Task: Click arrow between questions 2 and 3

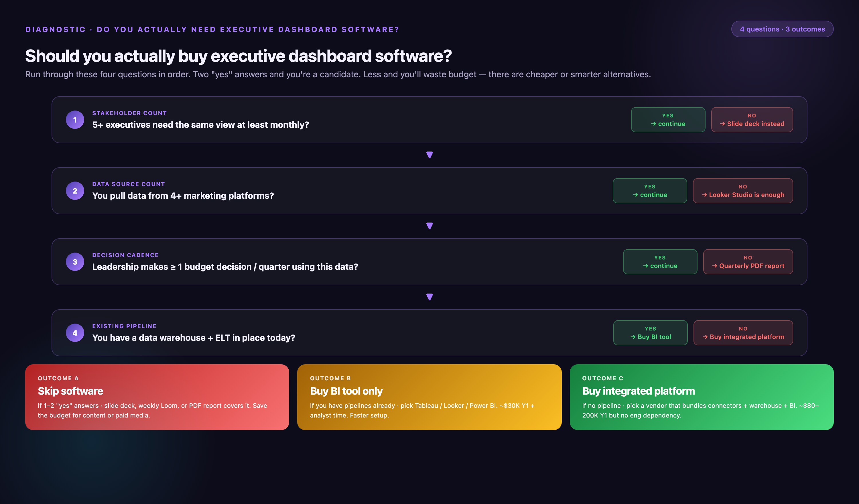Action: click(x=429, y=226)
